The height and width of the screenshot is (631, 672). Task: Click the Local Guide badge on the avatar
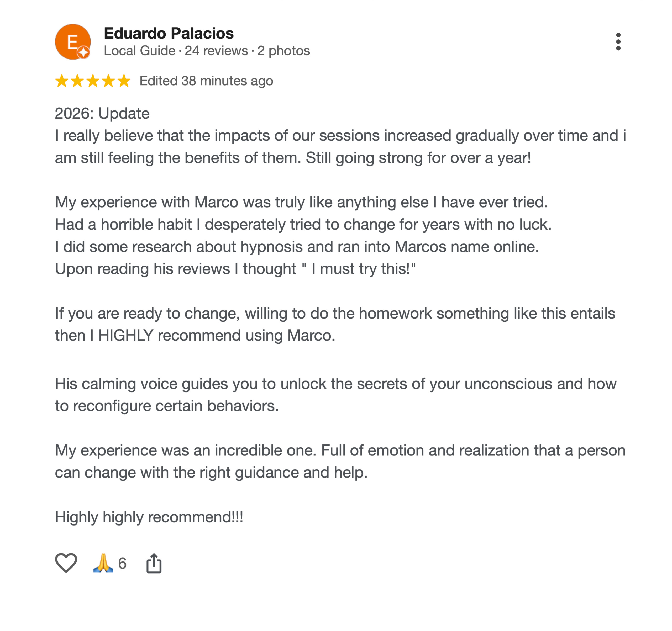(x=83, y=52)
